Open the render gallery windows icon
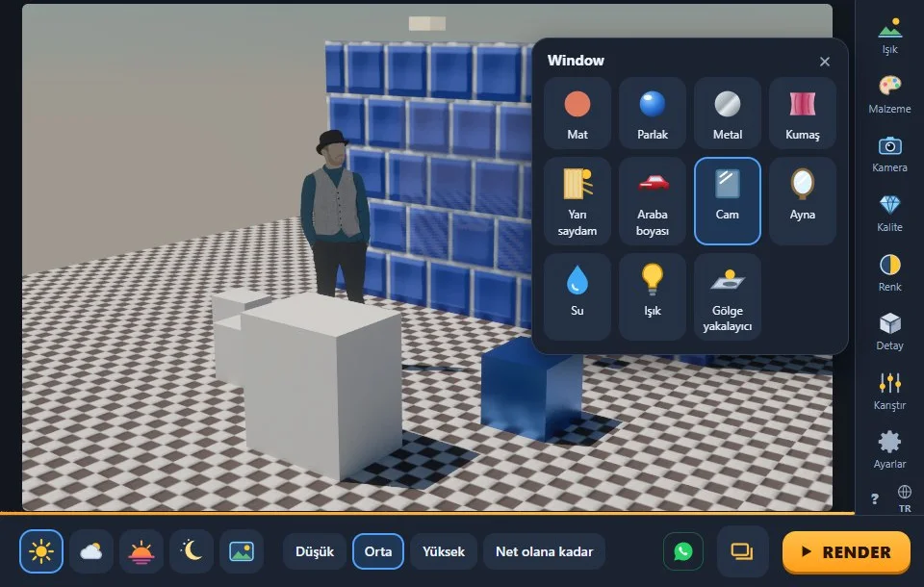This screenshot has width=924, height=587. (x=742, y=551)
